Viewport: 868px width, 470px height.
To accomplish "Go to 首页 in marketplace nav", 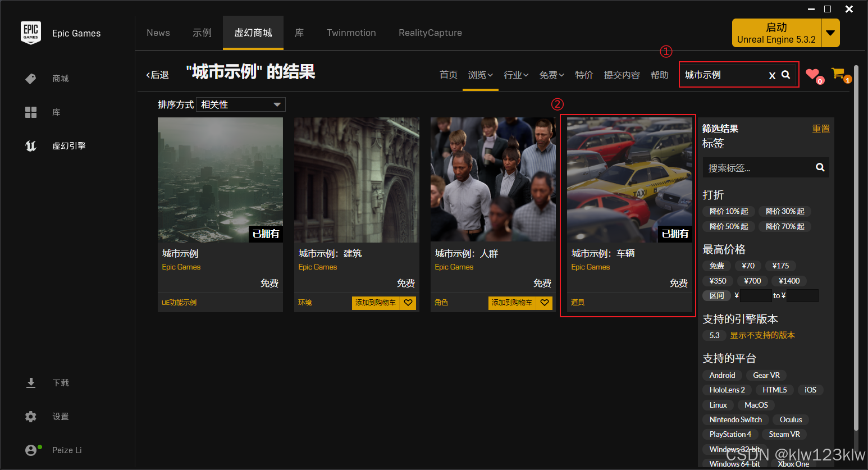I will click(x=449, y=75).
